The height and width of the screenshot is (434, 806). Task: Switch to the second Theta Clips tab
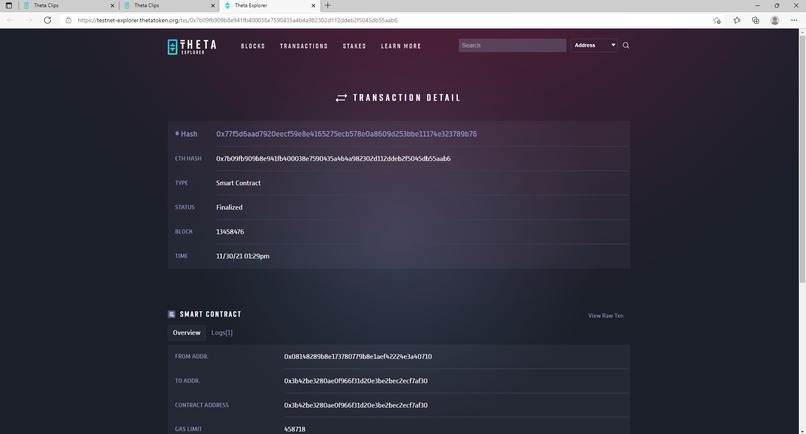(x=168, y=5)
